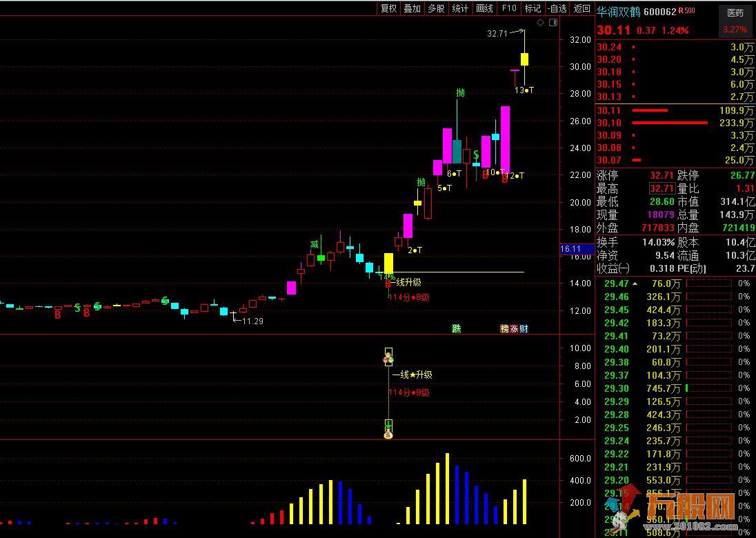
Task: Click the 内盘 value 721419
Action: 737,227
